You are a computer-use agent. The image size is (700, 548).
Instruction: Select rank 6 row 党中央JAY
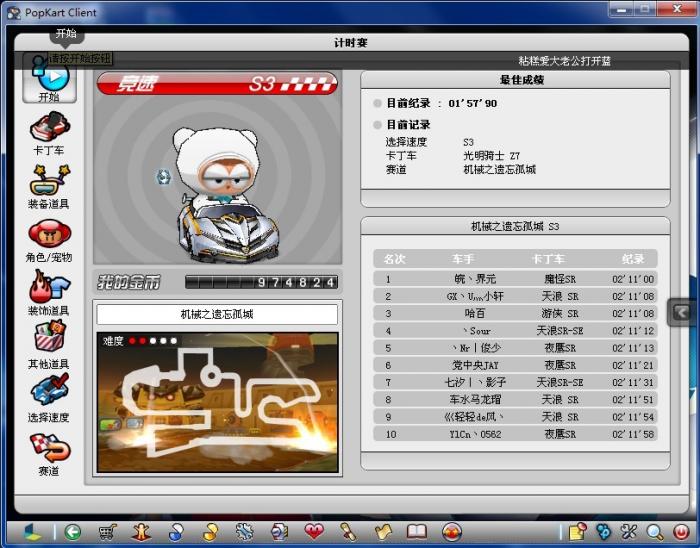(515, 365)
